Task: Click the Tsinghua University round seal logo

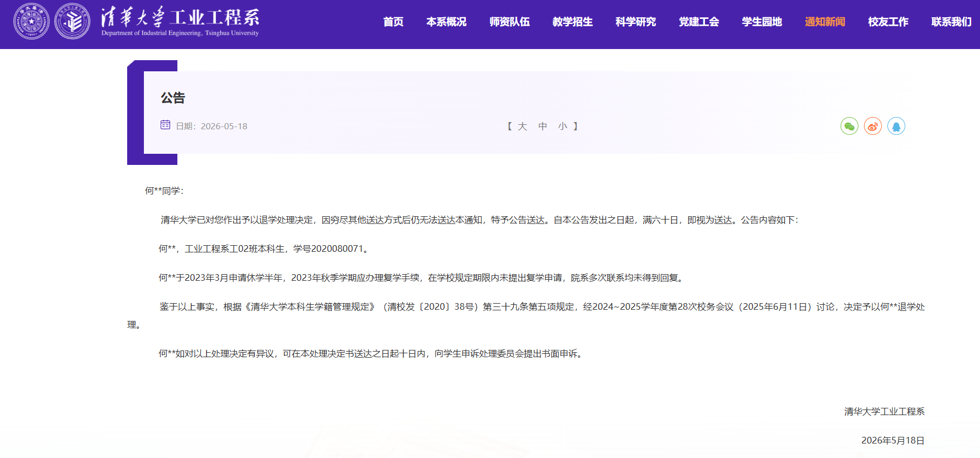Action: coord(31,21)
